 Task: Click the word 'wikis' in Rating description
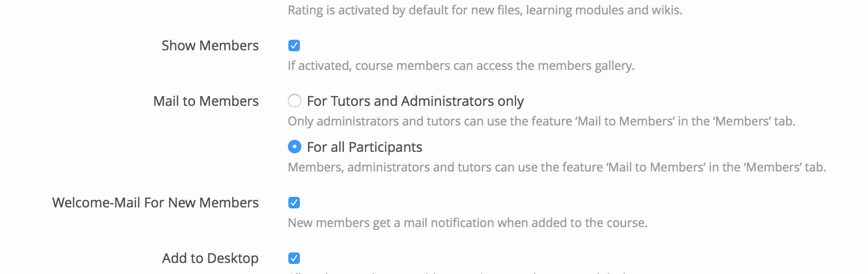point(665,10)
